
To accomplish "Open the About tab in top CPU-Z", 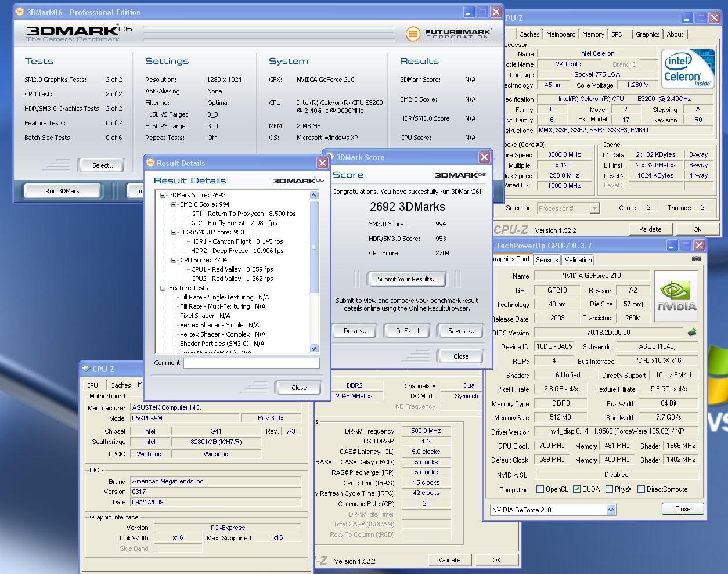I will coord(675,34).
